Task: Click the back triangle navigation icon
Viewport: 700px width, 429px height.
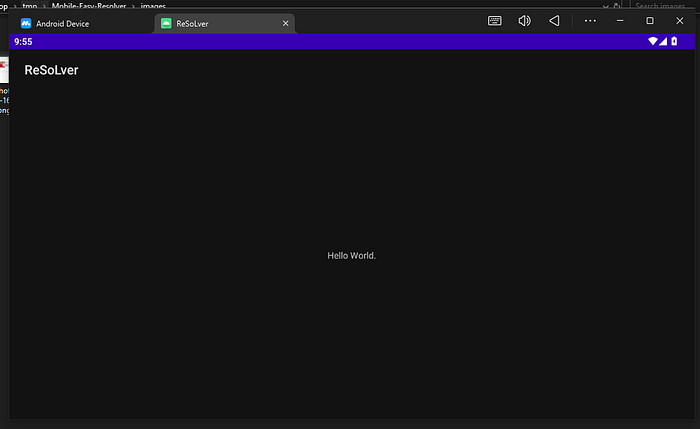Action: click(x=554, y=21)
